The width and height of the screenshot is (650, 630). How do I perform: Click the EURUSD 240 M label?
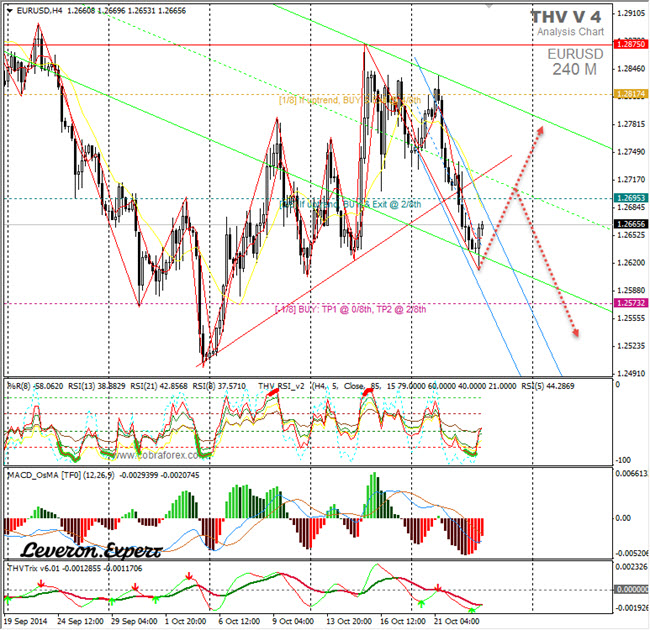coord(577,61)
